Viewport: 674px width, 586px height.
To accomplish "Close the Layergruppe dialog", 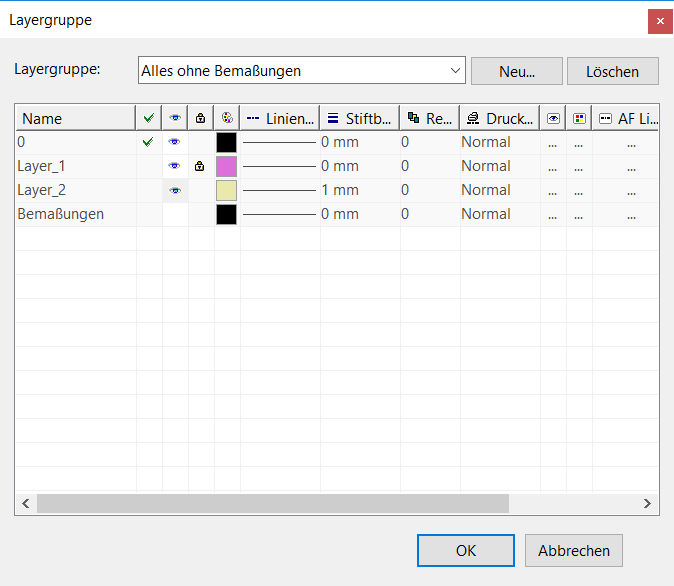I will (x=660, y=21).
